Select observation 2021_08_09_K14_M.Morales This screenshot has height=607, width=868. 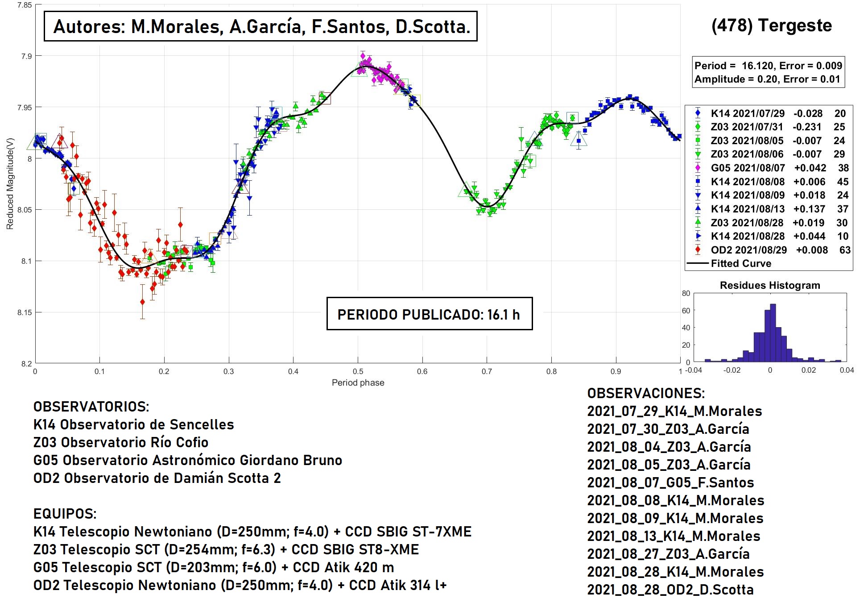[675, 518]
